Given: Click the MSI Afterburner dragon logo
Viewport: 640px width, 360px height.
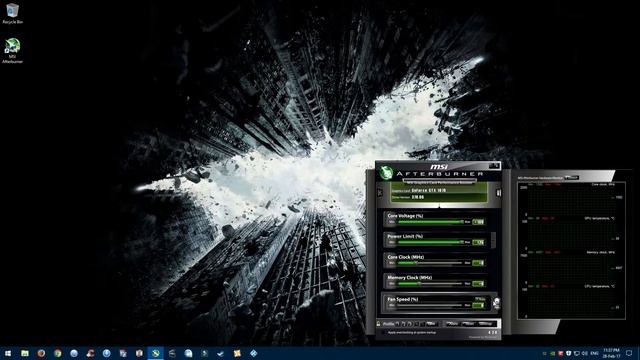Looking at the screenshot, I should pos(386,173).
